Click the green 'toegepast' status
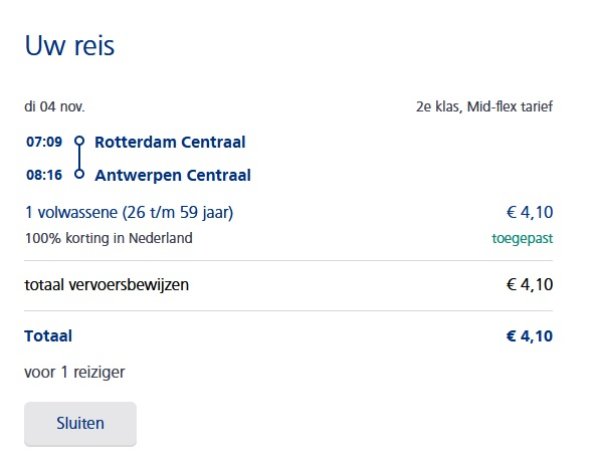The height and width of the screenshot is (466, 600). pos(522,238)
